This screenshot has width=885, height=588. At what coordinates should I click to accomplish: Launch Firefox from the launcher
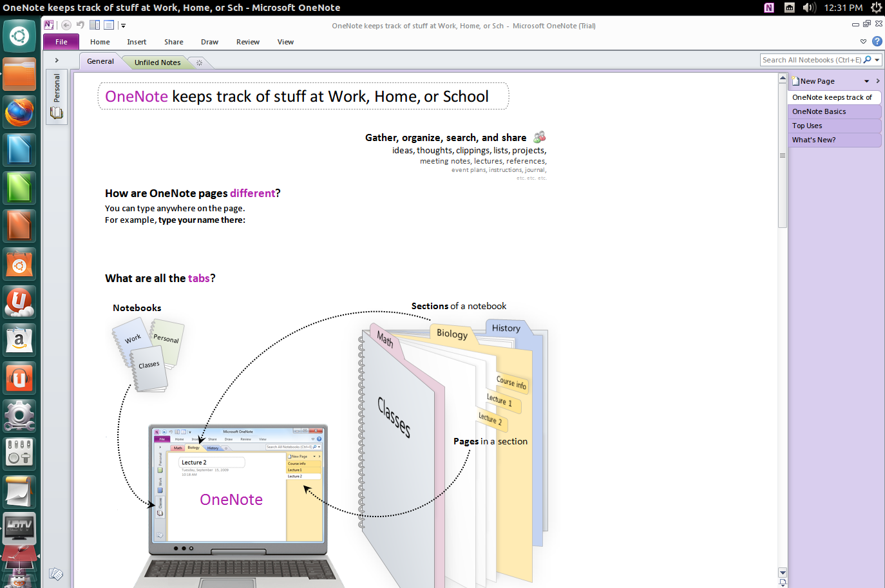click(x=19, y=112)
